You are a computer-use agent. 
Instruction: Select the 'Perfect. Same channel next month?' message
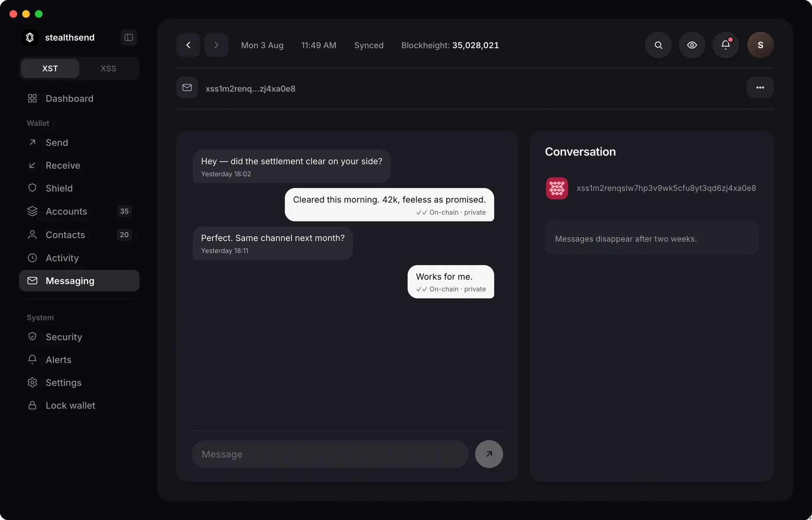(273, 243)
